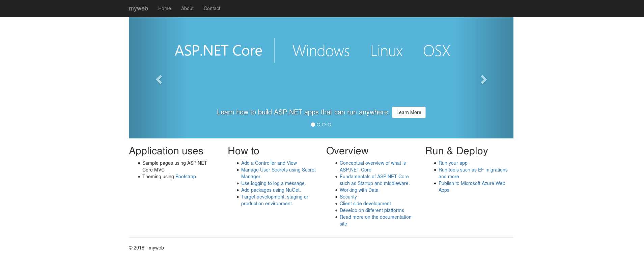Open Run tools such as EF migrations link
This screenshot has width=644, height=263.
pyautogui.click(x=473, y=173)
